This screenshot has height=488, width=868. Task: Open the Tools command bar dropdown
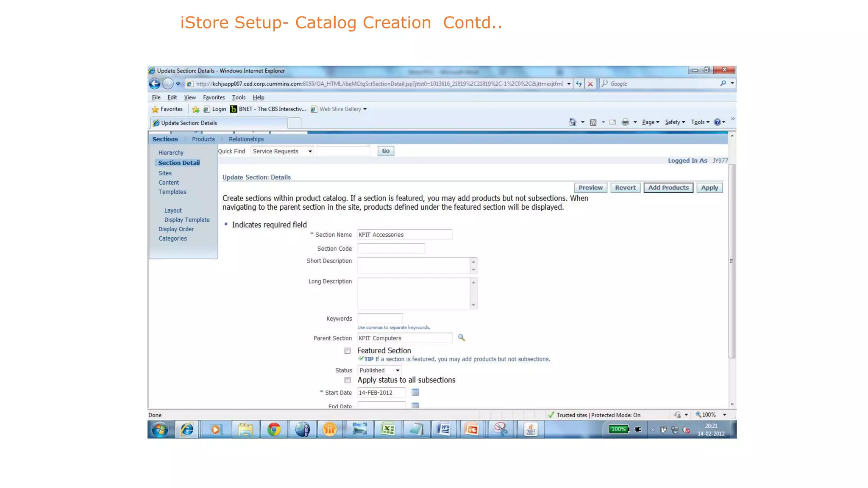tap(700, 122)
